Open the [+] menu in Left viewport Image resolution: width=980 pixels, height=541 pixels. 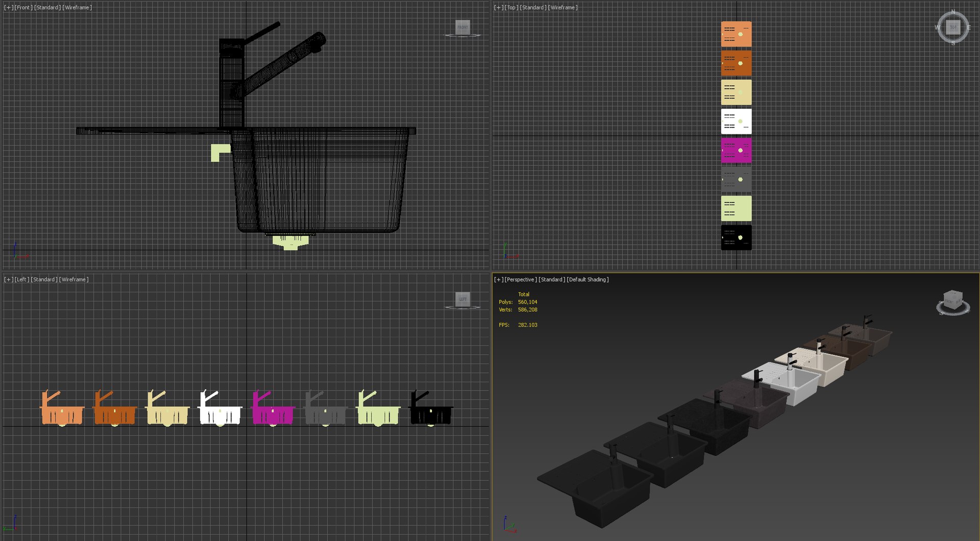9,280
